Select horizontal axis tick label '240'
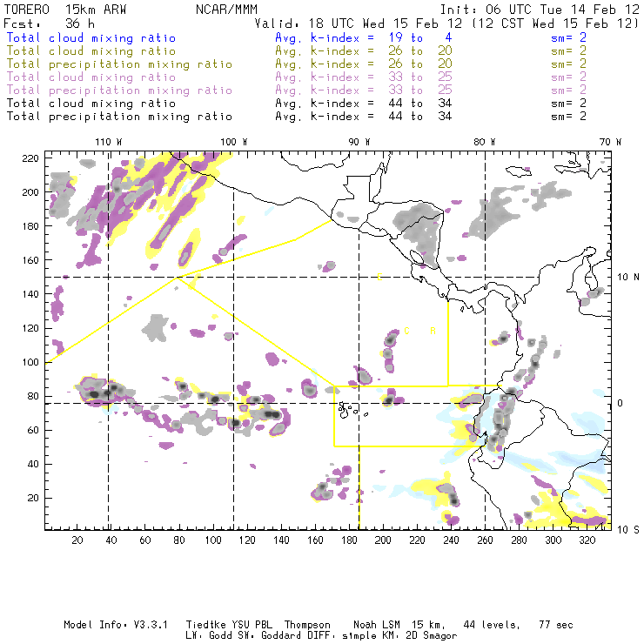 coord(451,540)
